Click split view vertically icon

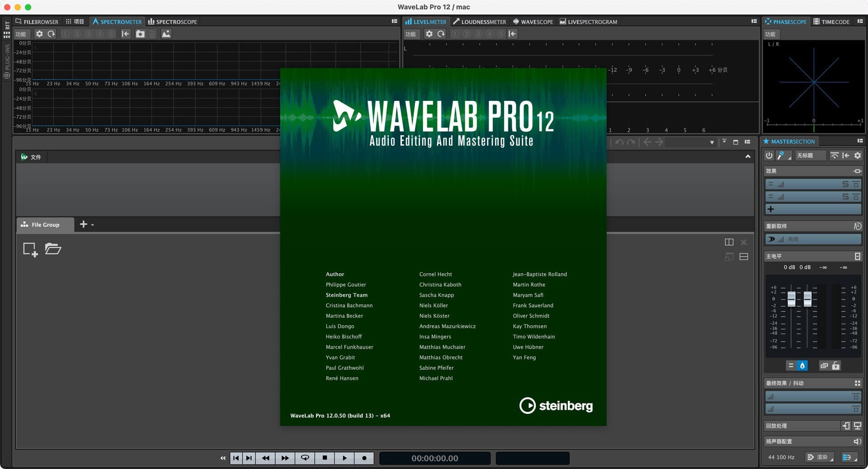pos(729,242)
